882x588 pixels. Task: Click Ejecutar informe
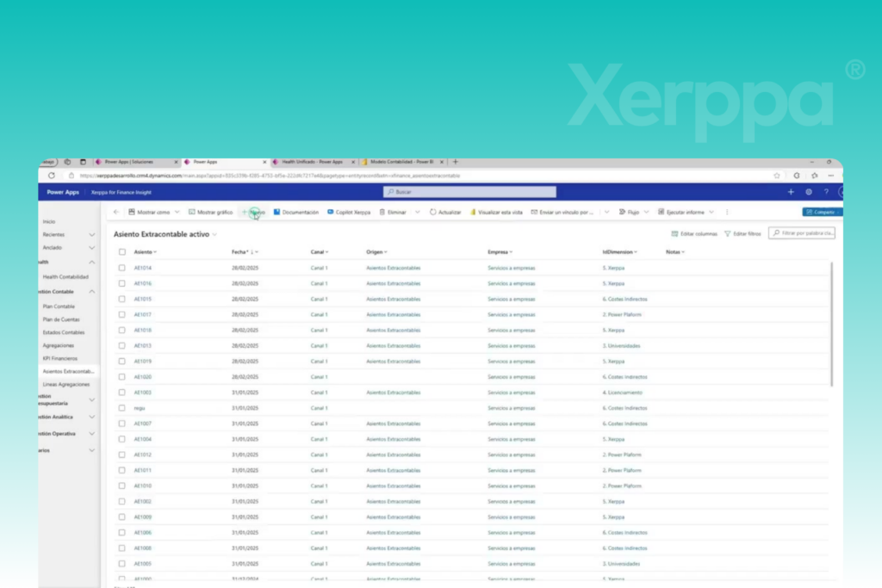(x=680, y=212)
